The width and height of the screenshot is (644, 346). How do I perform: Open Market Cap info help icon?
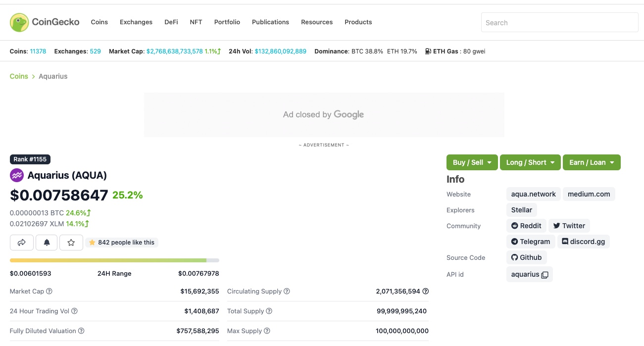pyautogui.click(x=50, y=292)
